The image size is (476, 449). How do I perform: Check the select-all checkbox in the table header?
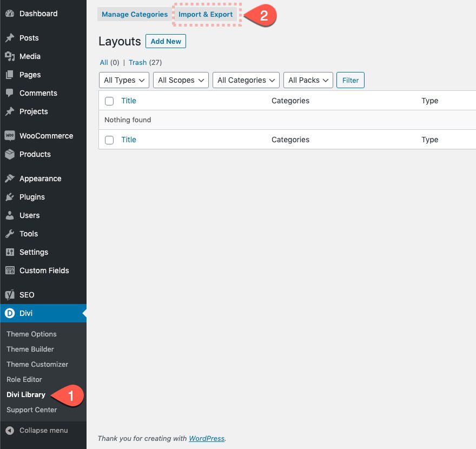[109, 101]
